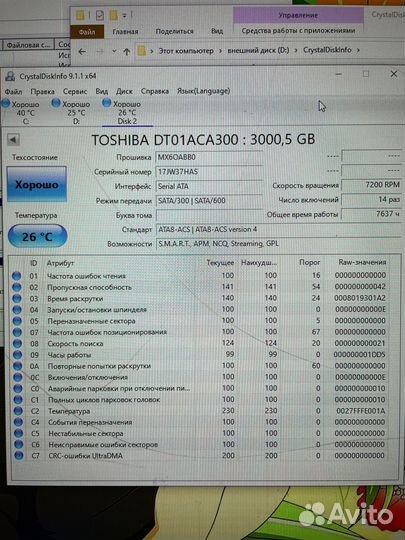Click the status icon for attribute C6

point(19,445)
